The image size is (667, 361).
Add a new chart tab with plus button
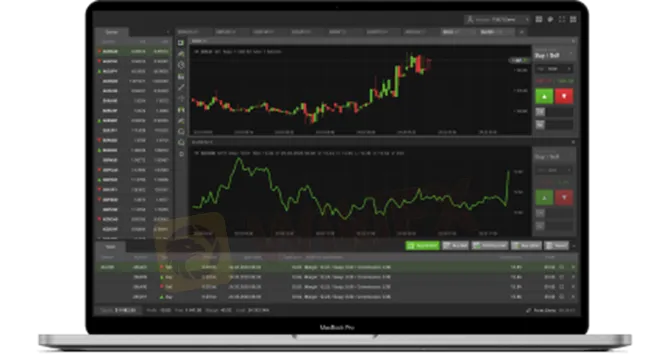(x=522, y=32)
